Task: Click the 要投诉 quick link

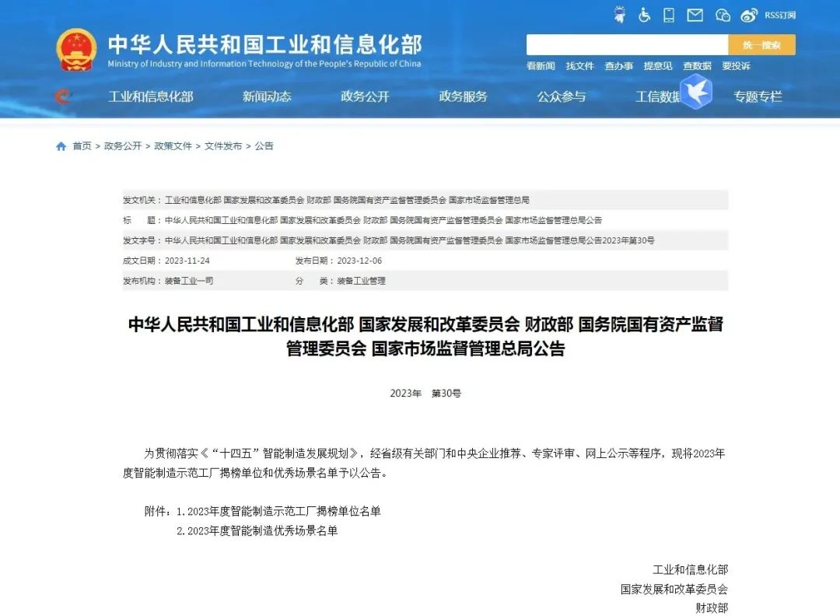Action: (736, 66)
